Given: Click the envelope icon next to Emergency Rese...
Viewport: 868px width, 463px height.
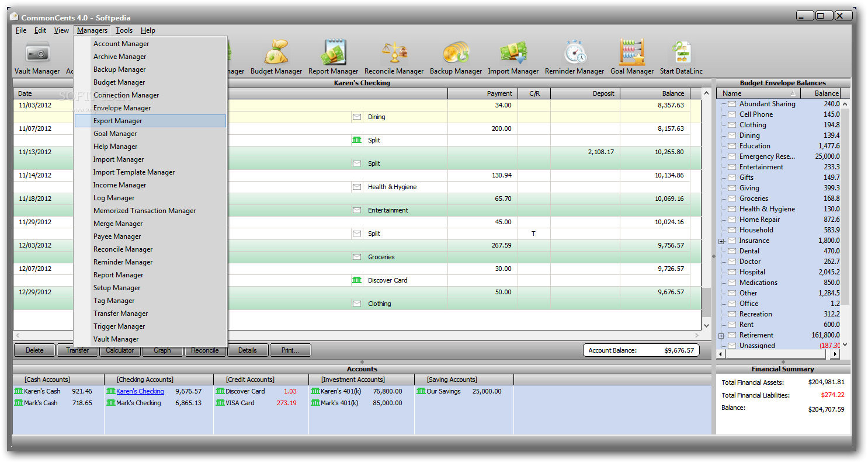Looking at the screenshot, I should point(731,156).
